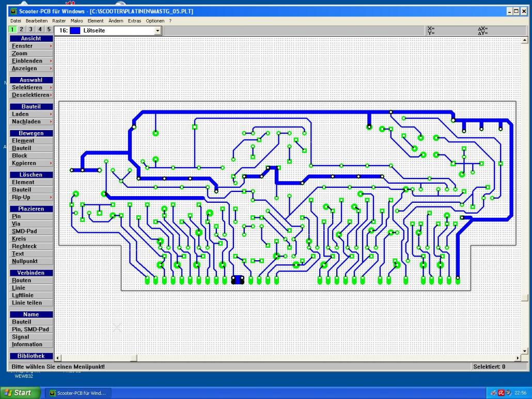
Task: Open the Scooter-PCB title bar application icon
Action: (x=13, y=11)
